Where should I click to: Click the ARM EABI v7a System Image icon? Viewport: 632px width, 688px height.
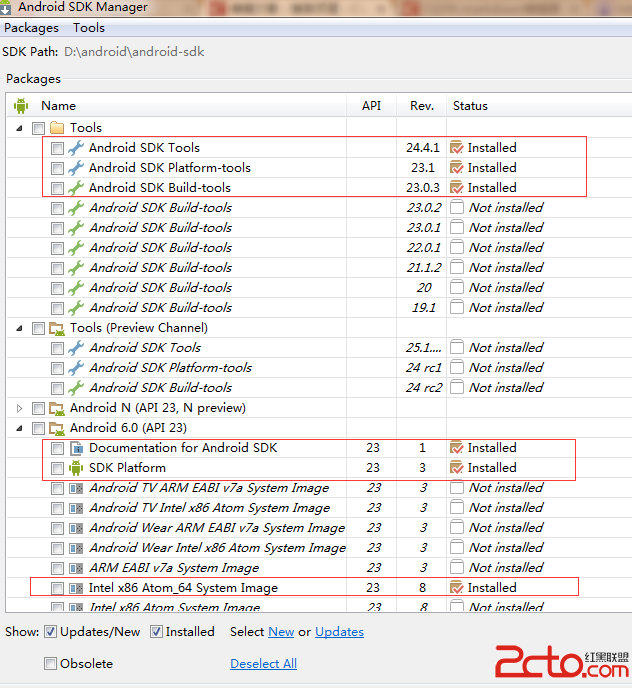coord(76,568)
